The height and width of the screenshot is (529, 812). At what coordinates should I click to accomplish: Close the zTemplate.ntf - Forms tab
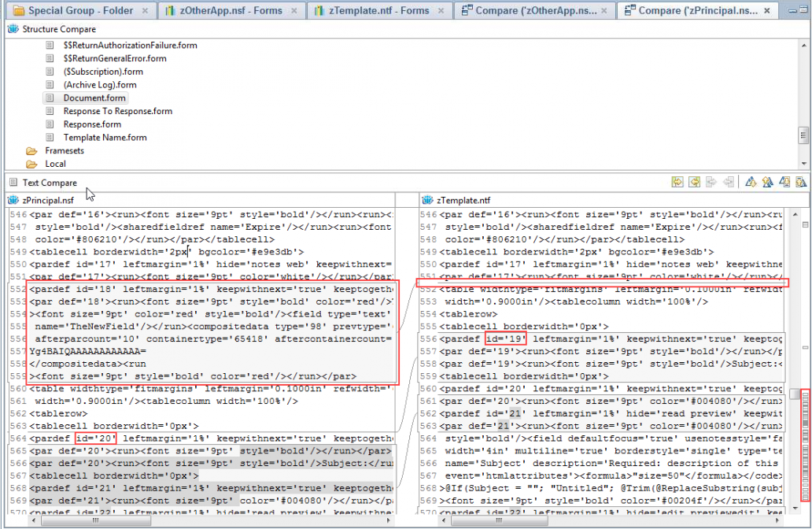441,10
